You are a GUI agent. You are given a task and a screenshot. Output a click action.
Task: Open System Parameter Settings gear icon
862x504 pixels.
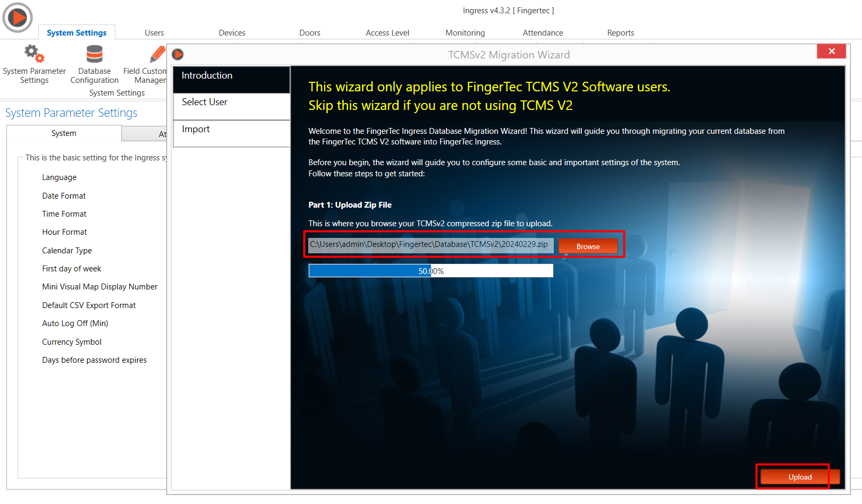click(x=34, y=54)
